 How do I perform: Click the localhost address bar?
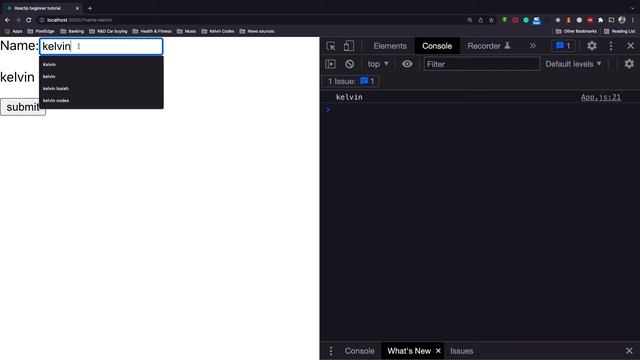(253, 20)
